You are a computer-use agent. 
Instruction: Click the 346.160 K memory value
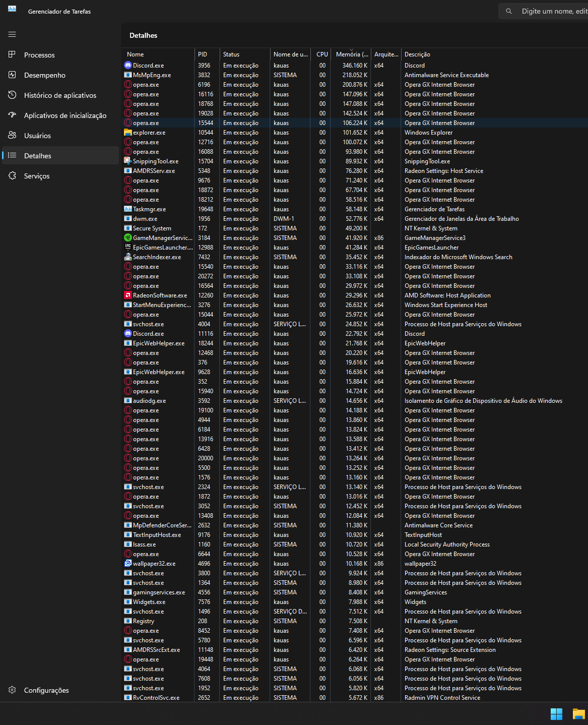(x=355, y=65)
